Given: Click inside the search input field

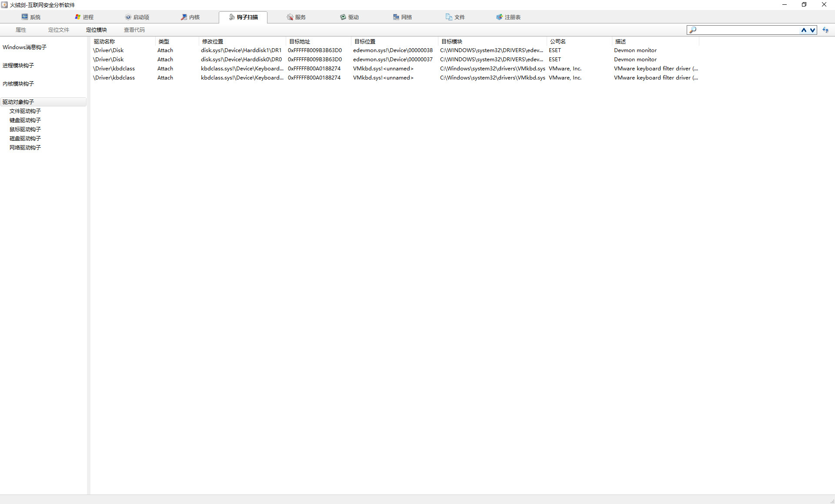Looking at the screenshot, I should tap(748, 30).
